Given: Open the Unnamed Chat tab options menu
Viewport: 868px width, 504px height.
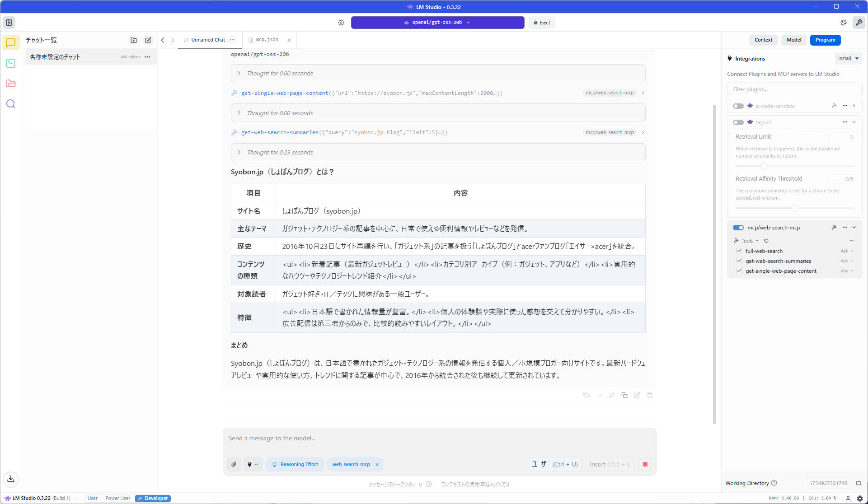Looking at the screenshot, I should [232, 40].
